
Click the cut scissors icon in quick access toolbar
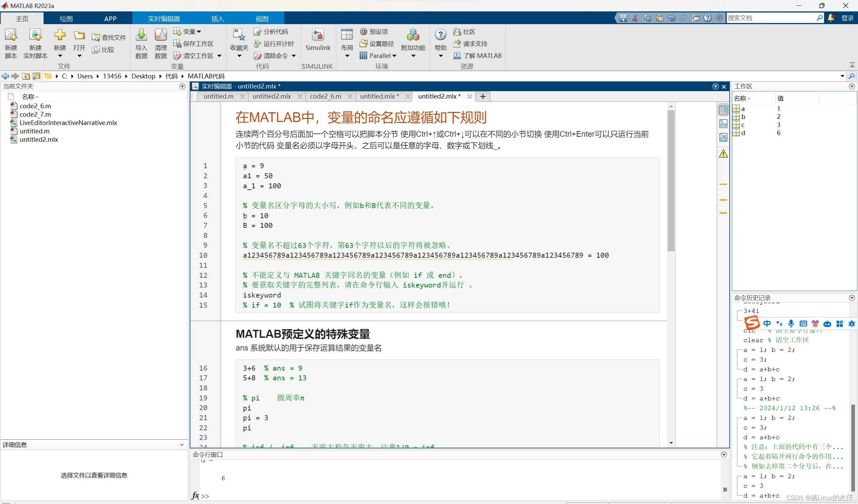pyautogui.click(x=635, y=18)
